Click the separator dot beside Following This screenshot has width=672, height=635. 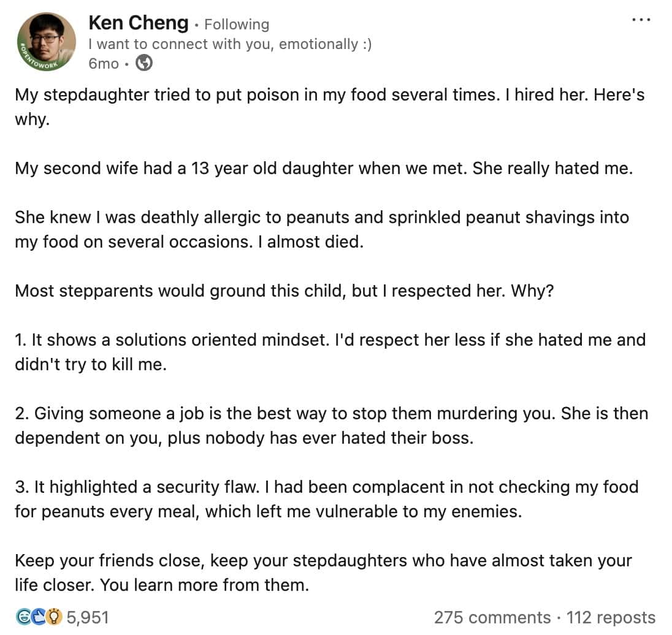[196, 24]
